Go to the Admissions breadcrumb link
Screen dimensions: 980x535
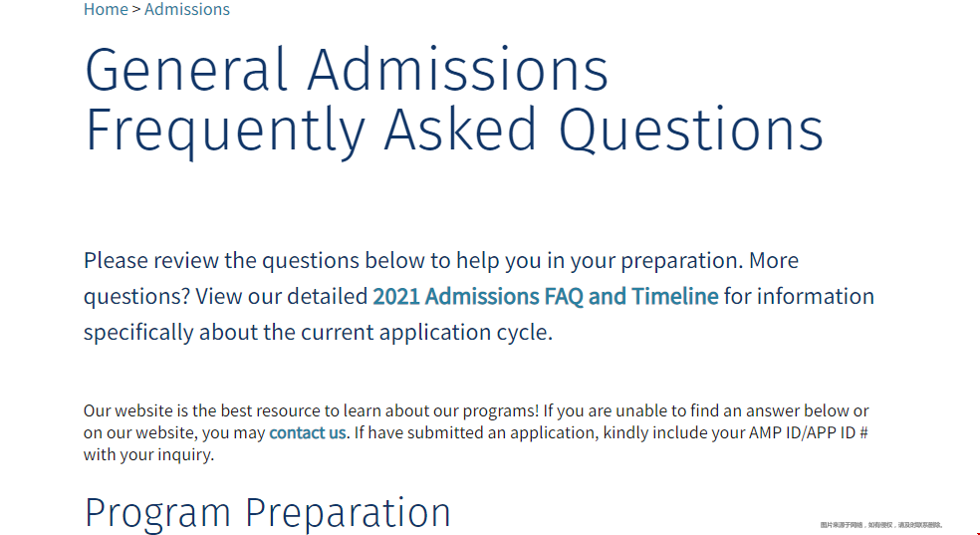click(x=187, y=9)
